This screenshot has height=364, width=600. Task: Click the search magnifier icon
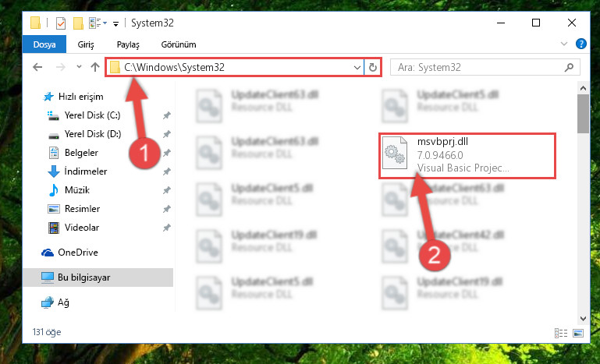(569, 68)
